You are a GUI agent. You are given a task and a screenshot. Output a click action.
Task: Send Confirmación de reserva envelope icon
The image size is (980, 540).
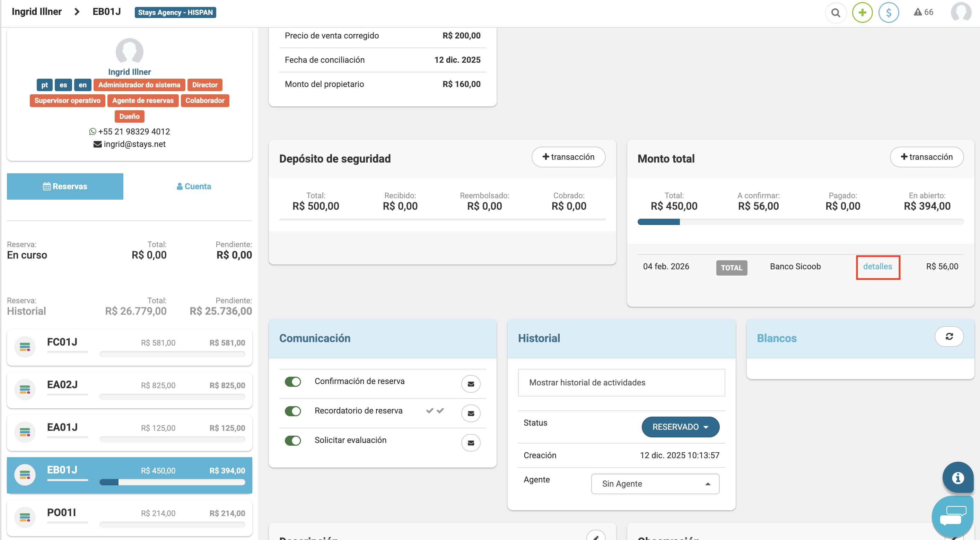(471, 384)
